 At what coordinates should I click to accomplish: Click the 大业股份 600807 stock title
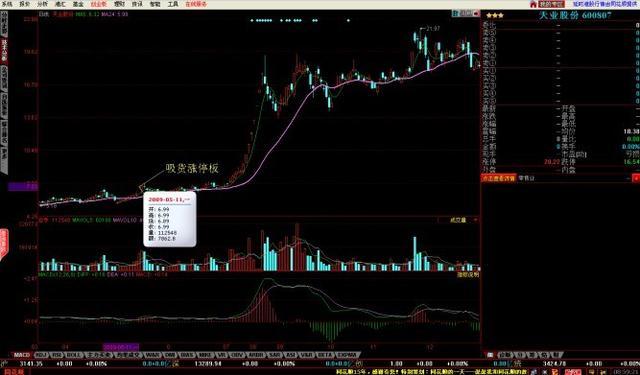point(576,16)
